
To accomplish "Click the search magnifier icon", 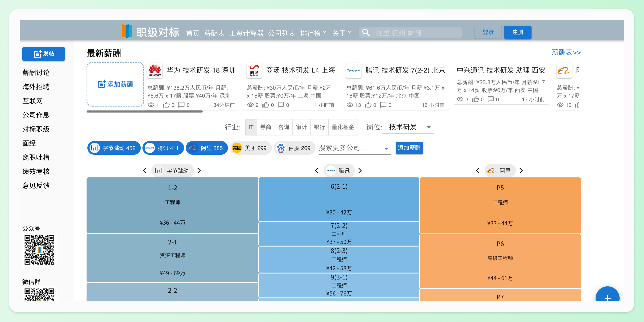I will click(366, 32).
